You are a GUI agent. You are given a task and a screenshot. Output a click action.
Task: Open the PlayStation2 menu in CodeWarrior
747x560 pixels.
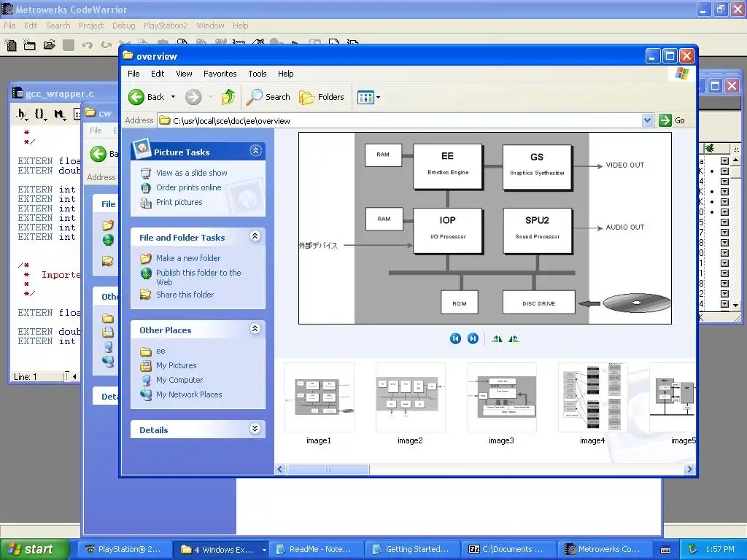point(166,26)
